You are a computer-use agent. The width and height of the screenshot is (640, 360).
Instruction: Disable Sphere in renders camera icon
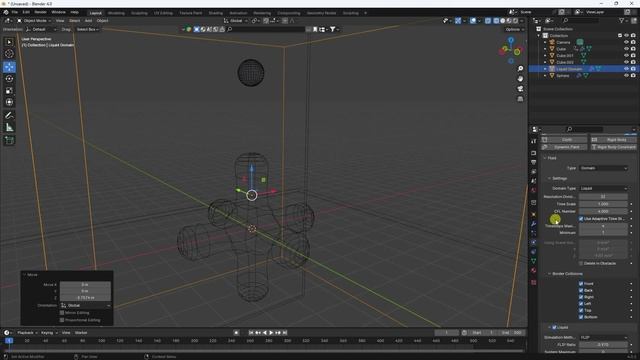(633, 76)
